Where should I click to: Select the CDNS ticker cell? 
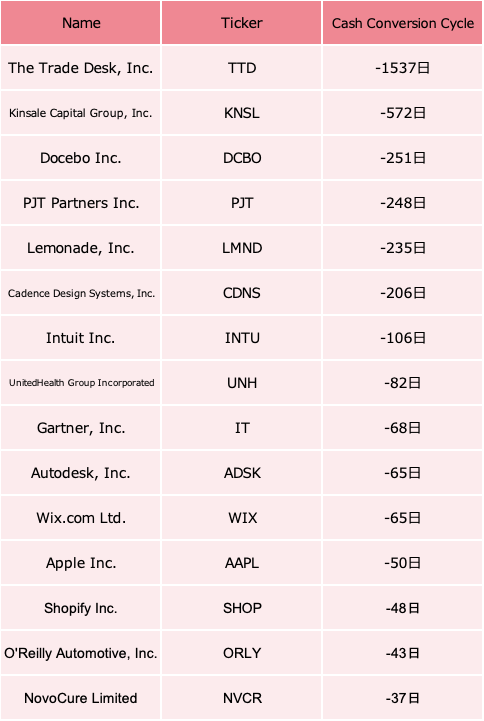coord(241,293)
